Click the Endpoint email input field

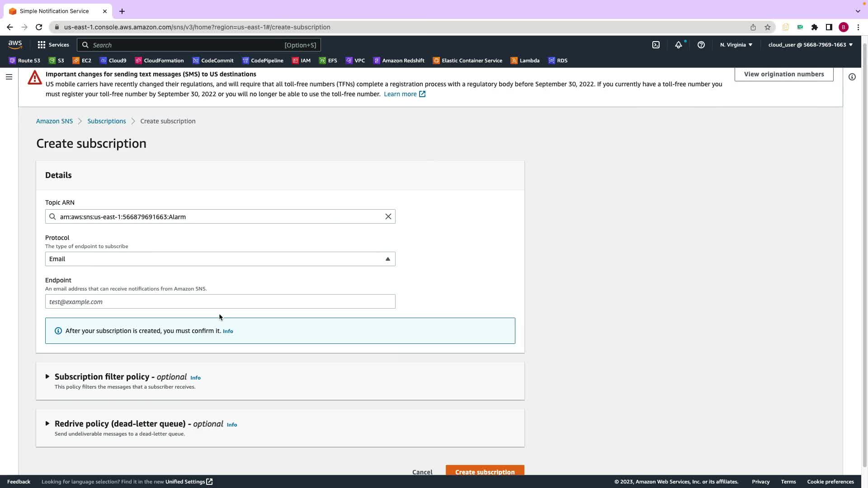tap(220, 301)
